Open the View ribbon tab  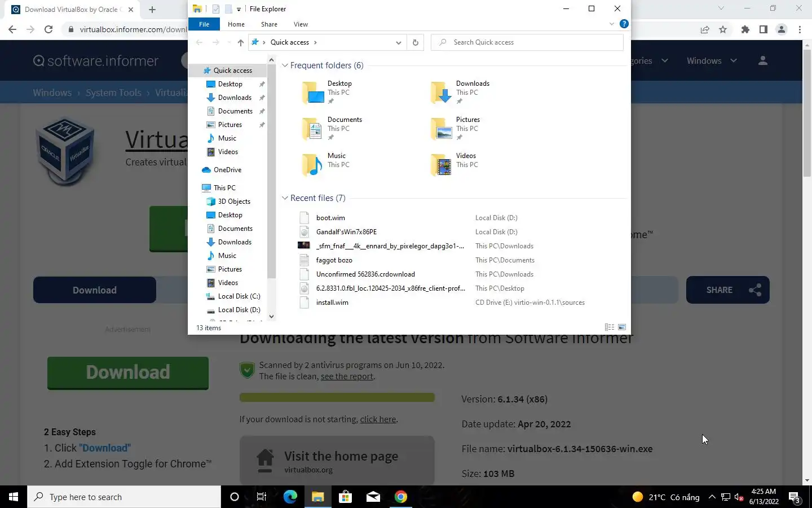(x=301, y=24)
